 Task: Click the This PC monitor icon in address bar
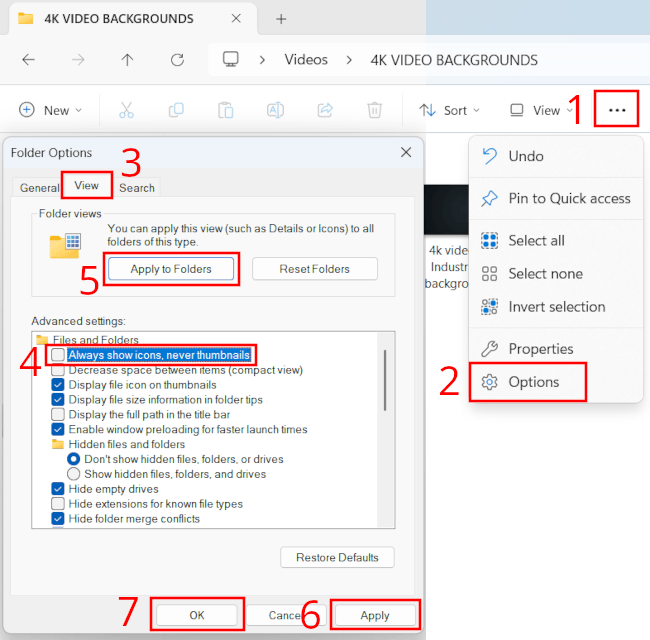230,59
